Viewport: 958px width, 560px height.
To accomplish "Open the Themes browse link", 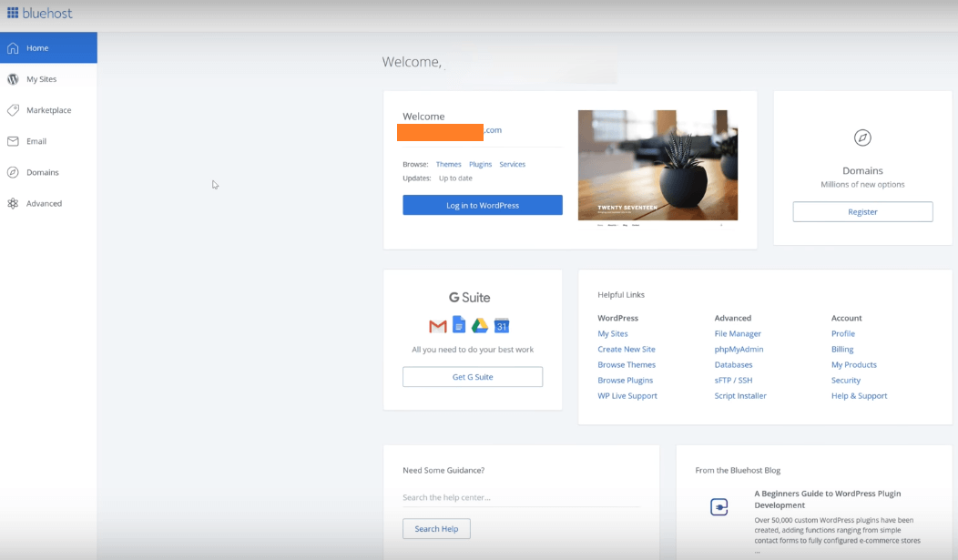I will tap(448, 164).
